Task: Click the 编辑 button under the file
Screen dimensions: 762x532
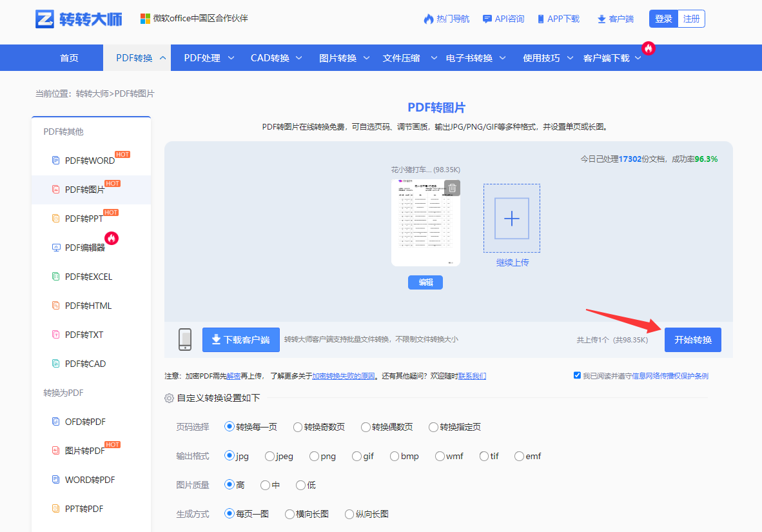Action: 425,282
